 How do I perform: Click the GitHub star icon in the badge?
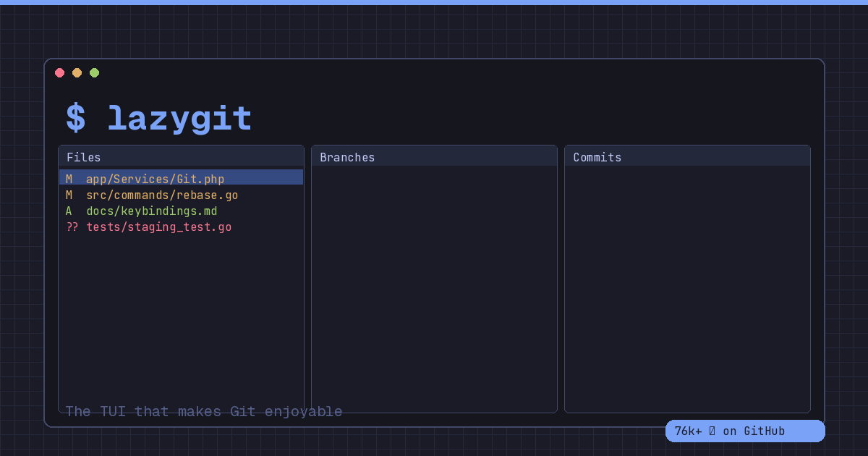713,431
